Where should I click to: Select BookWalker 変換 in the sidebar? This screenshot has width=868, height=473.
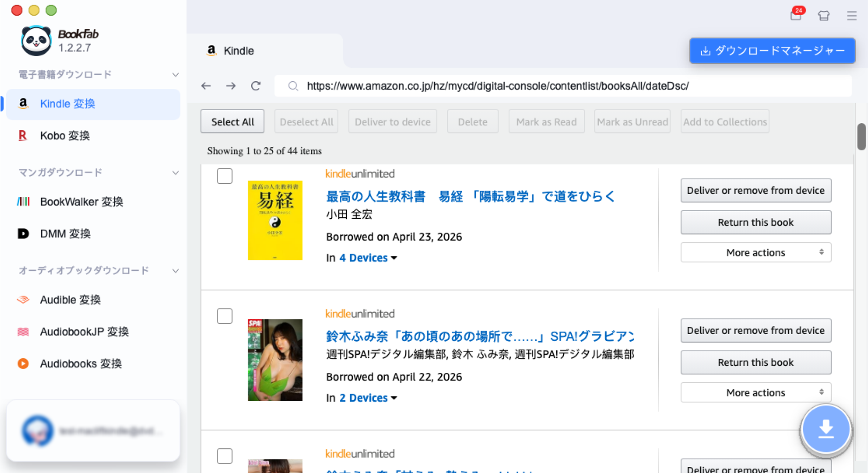pos(93,202)
